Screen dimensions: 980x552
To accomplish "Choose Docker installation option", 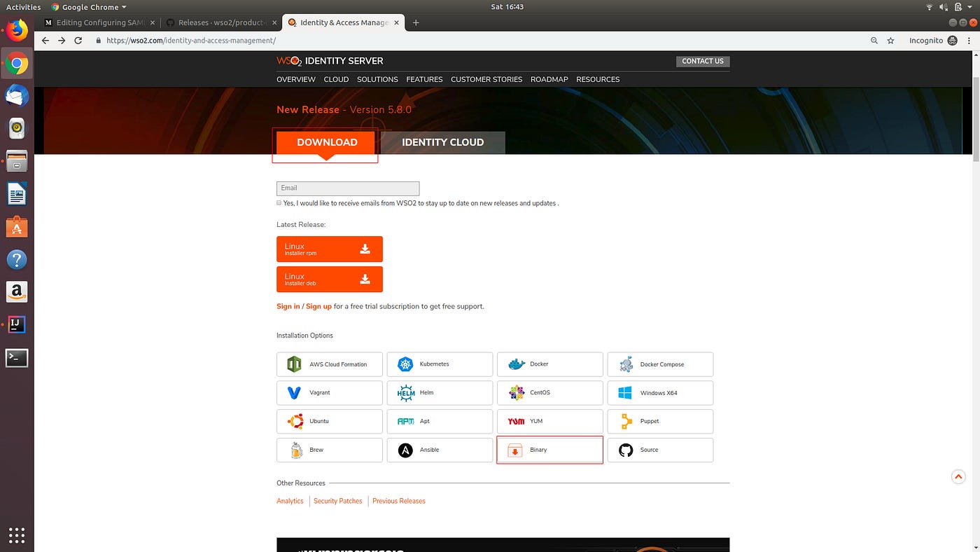I will click(549, 364).
